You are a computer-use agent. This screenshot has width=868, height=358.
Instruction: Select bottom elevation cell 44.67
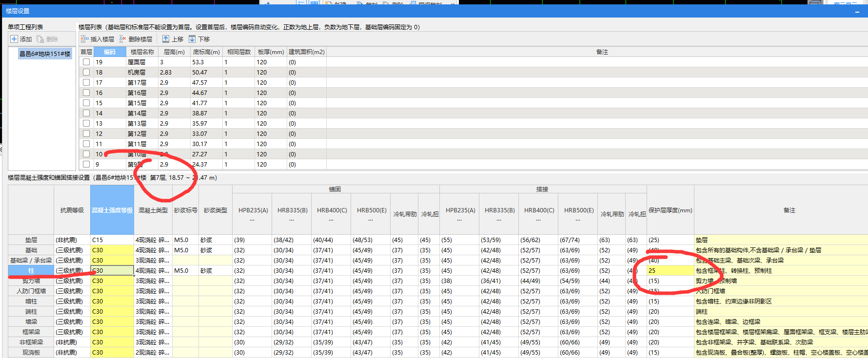[206, 93]
